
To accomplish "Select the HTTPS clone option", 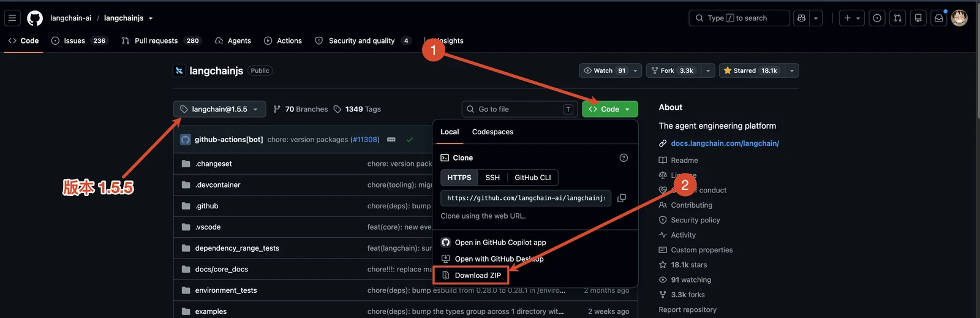I will click(x=459, y=178).
